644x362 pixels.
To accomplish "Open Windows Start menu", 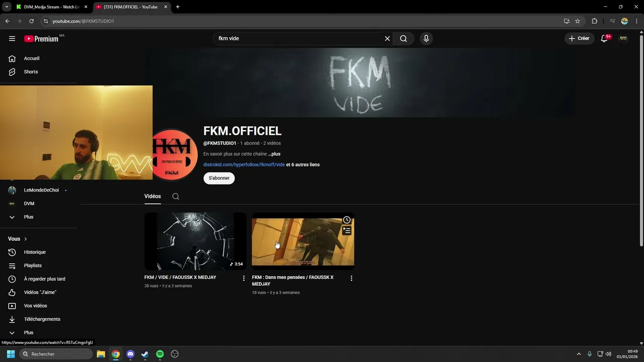I will click(x=11, y=354).
